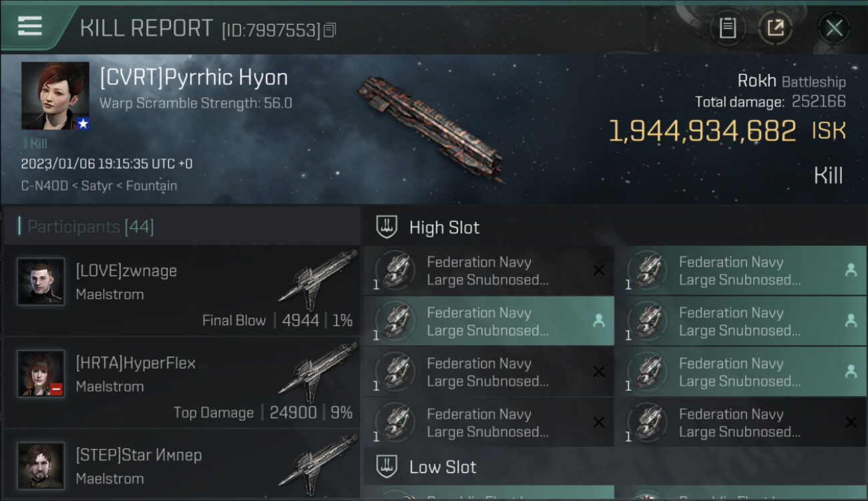Open zwnage's pilot portrait
The height and width of the screenshot is (501, 868).
coord(41,281)
